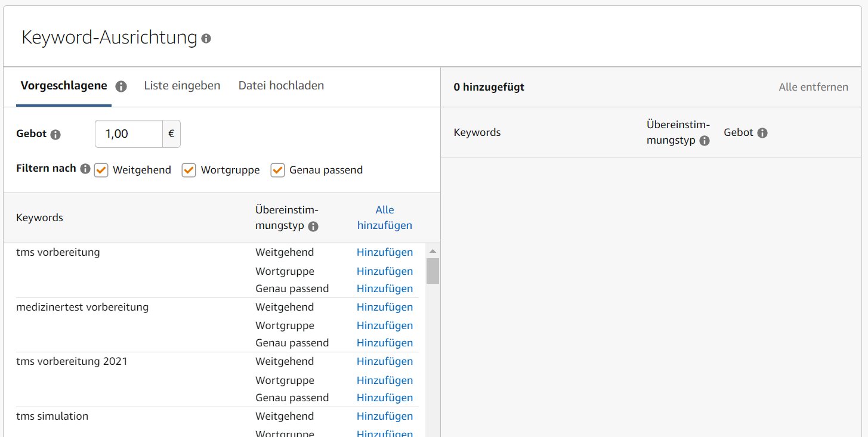The image size is (868, 437).
Task: Select the tms vorbereitung keyword text
Action: pyautogui.click(x=58, y=252)
